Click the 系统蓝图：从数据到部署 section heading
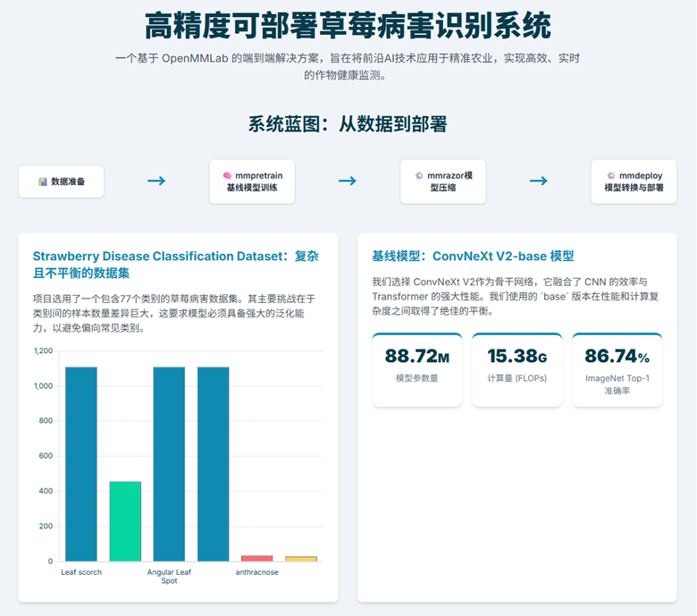 [x=348, y=124]
